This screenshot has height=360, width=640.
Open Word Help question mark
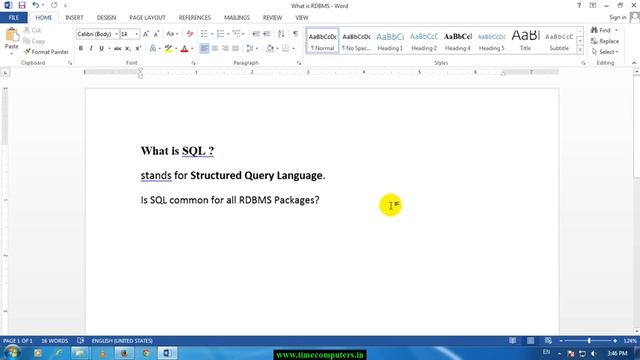tap(579, 5)
